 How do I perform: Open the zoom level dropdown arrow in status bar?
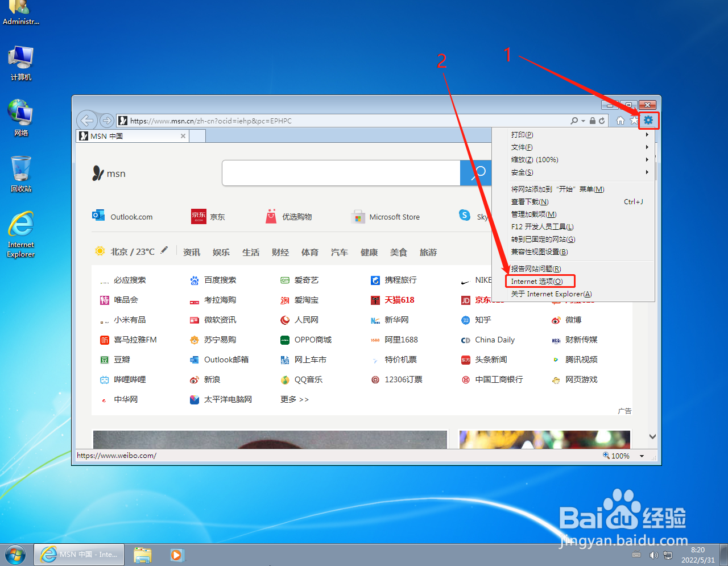642,456
